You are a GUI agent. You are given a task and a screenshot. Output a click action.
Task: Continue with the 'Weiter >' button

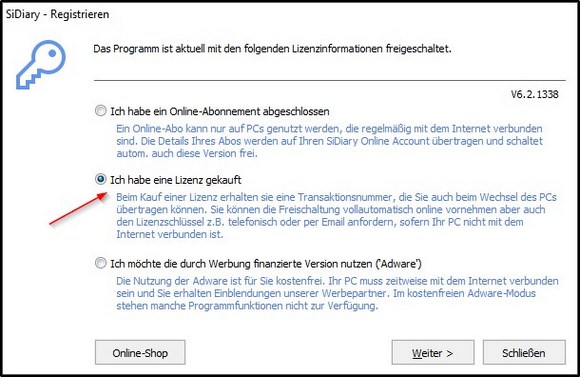(x=433, y=353)
